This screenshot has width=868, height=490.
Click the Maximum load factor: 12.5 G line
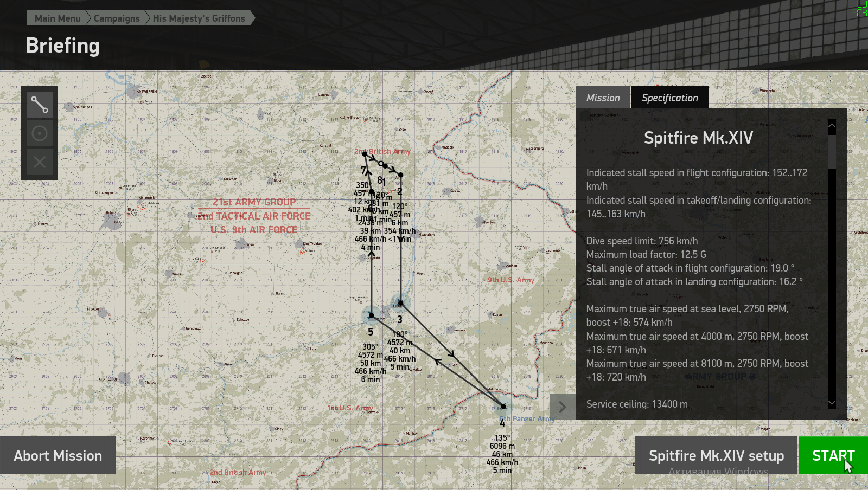(x=646, y=254)
